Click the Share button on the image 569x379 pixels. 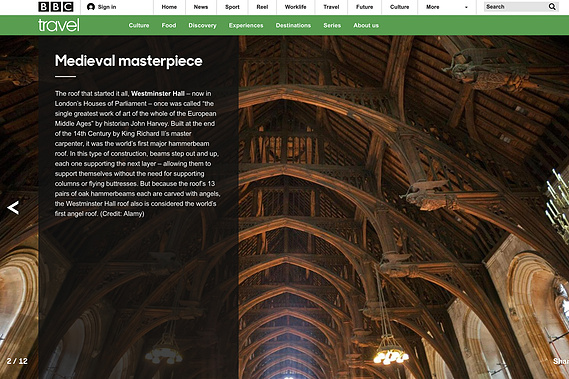point(561,361)
